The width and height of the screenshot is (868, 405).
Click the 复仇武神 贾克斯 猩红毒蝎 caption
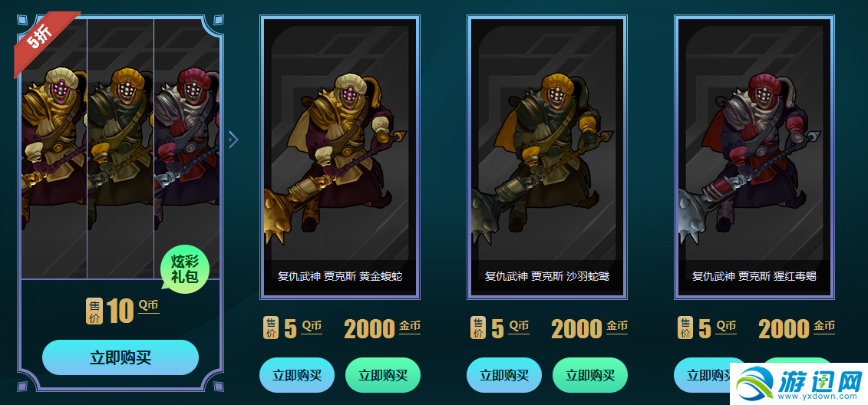tap(754, 276)
